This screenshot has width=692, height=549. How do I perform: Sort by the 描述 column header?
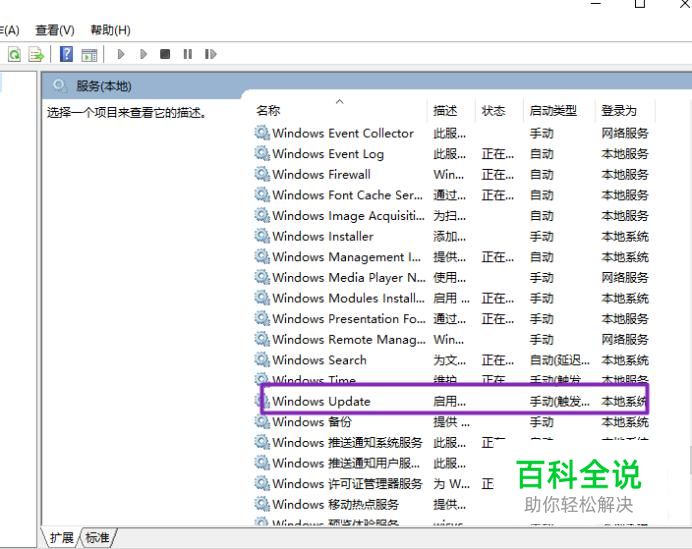pyautogui.click(x=445, y=110)
